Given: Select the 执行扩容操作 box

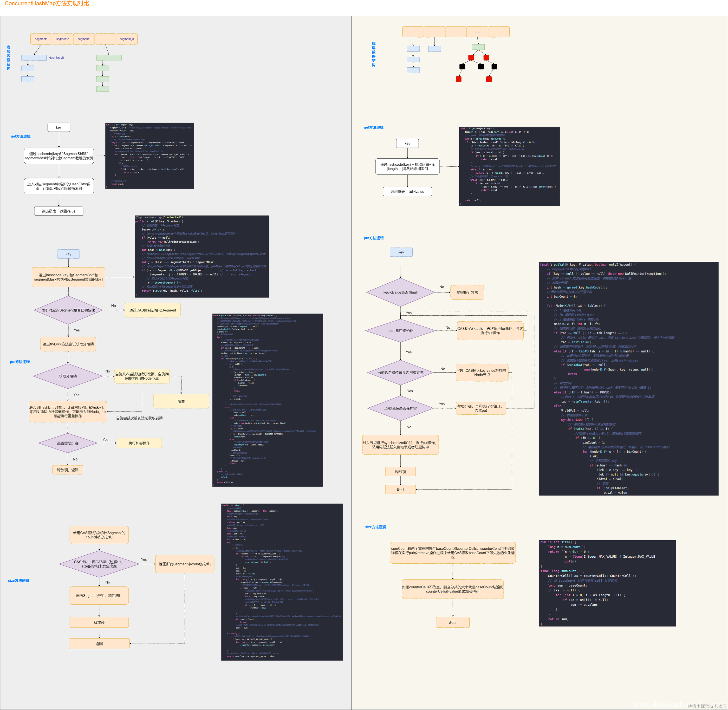Looking at the screenshot, I should [x=139, y=443].
